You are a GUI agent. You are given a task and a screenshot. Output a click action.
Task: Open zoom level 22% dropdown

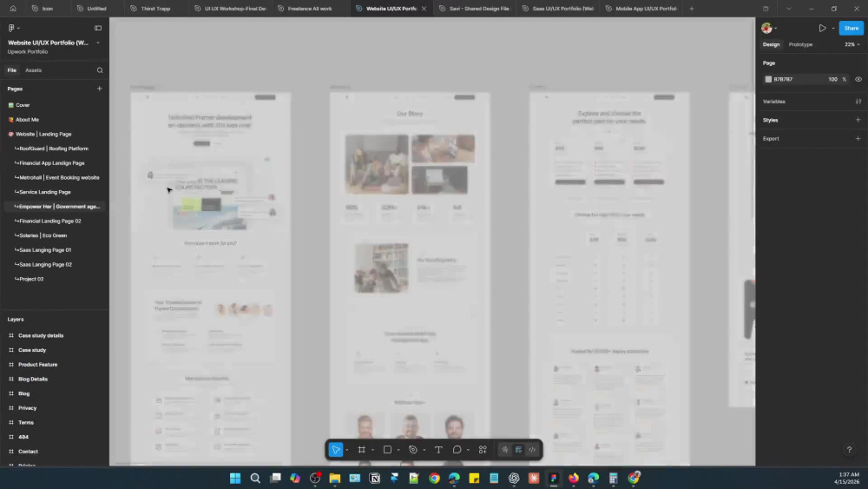pos(852,44)
